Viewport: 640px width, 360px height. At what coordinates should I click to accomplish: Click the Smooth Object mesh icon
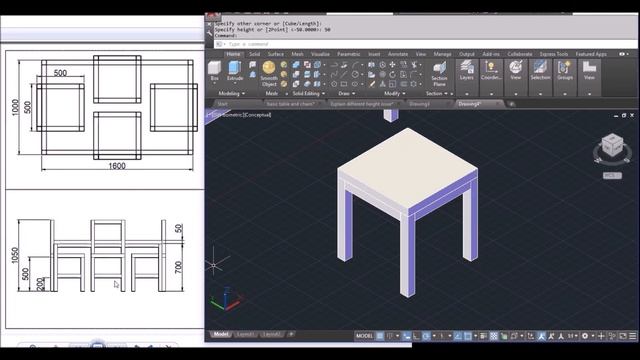pos(269,67)
